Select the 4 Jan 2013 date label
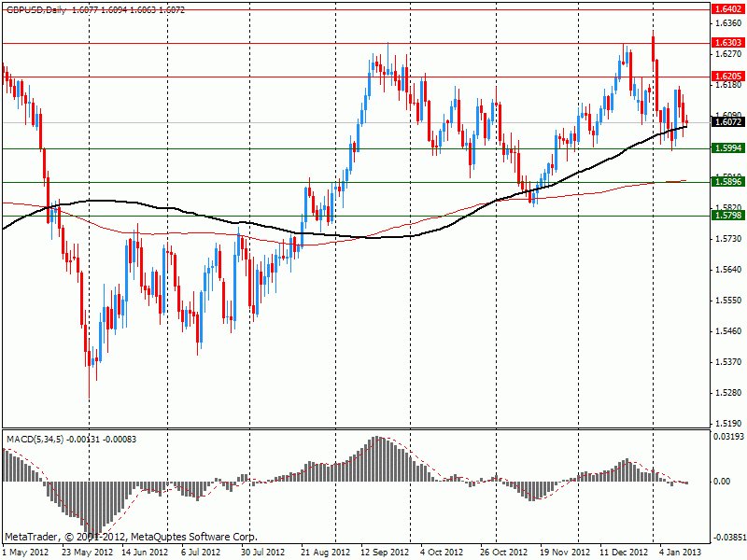The image size is (747, 560). coord(682,553)
